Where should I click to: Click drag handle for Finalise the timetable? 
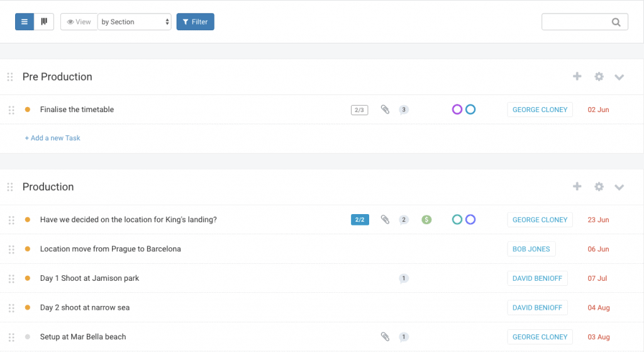coord(11,110)
